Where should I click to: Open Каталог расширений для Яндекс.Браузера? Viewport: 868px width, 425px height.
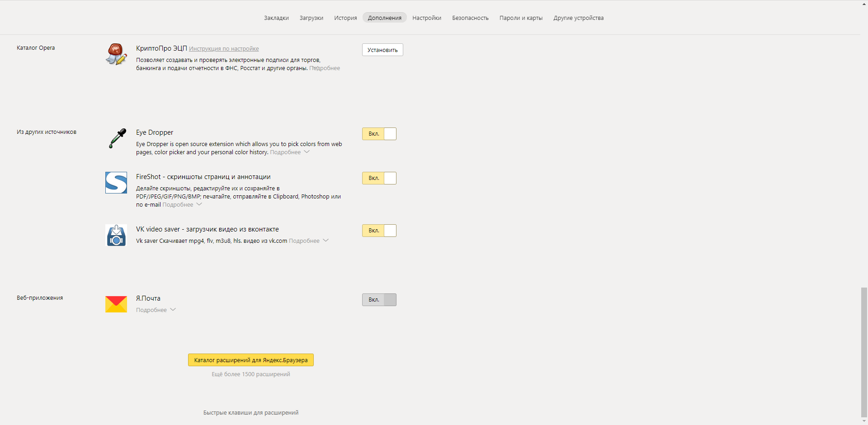click(251, 360)
